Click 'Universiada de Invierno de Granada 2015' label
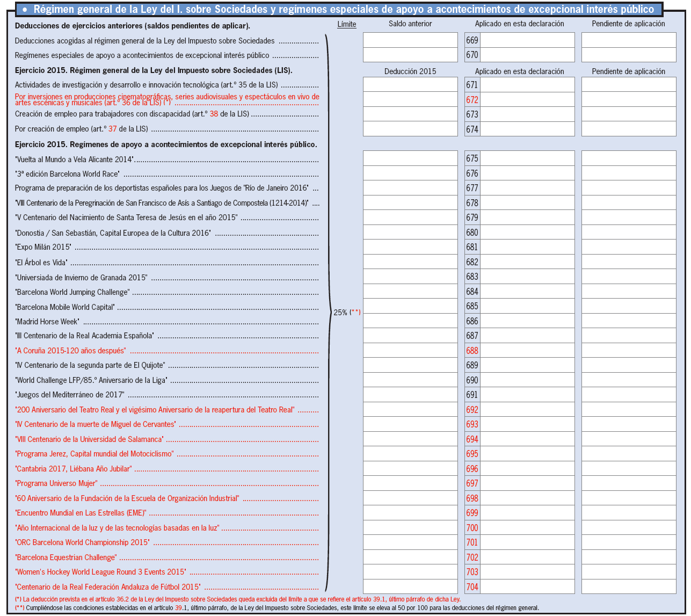 [x=81, y=278]
